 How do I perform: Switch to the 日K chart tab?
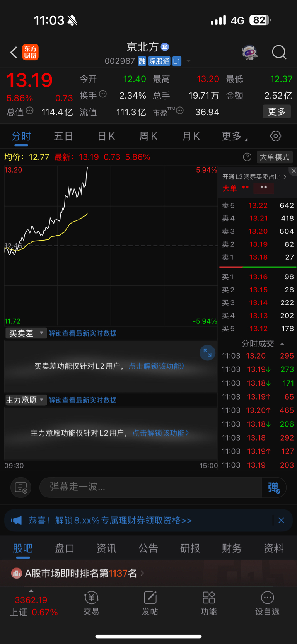(x=106, y=136)
